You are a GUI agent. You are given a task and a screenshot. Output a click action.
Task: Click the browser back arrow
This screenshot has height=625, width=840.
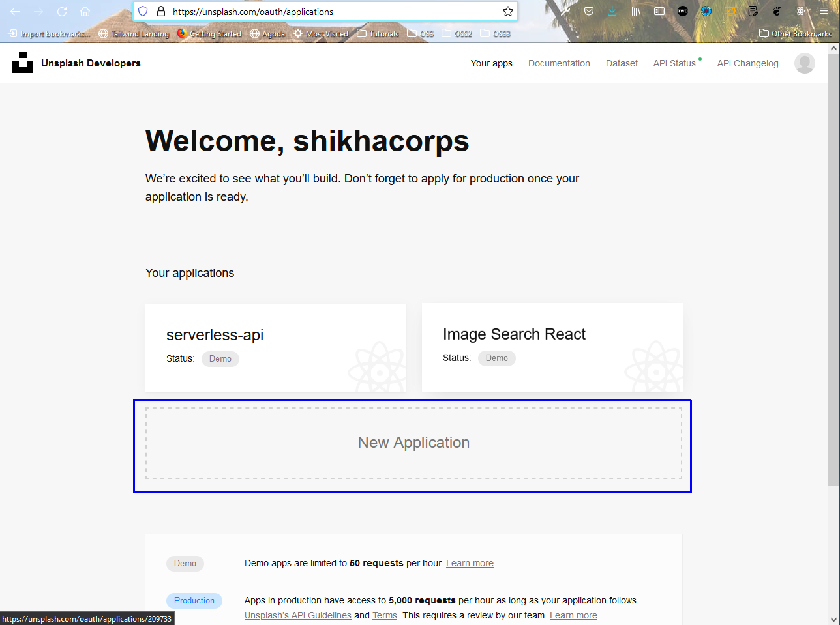15,11
